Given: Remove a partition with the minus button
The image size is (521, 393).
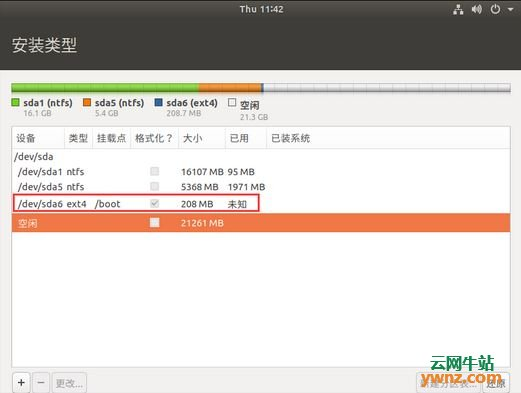Looking at the screenshot, I should 41,383.
